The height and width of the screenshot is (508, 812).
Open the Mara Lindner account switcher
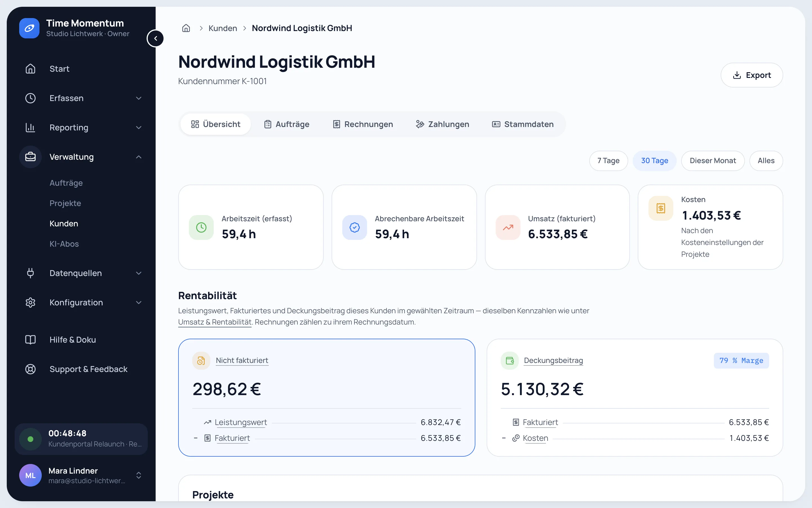[139, 475]
